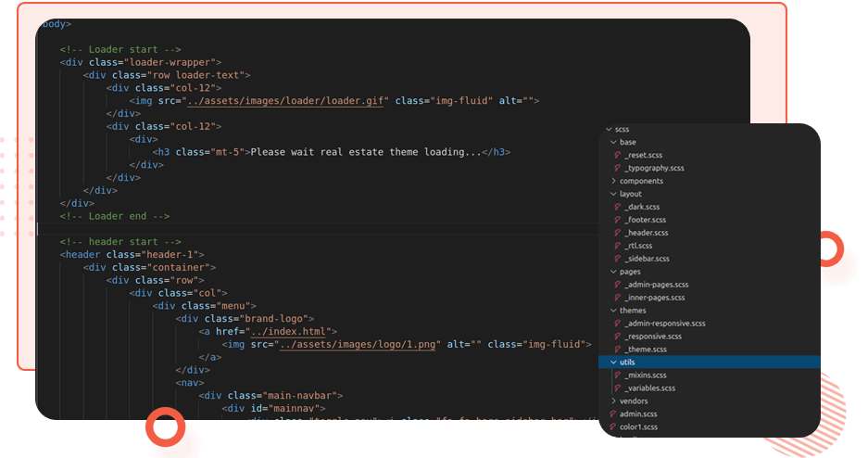Click the Sass icon beside _rtl.scss
This screenshot has width=868, height=458.
click(618, 246)
